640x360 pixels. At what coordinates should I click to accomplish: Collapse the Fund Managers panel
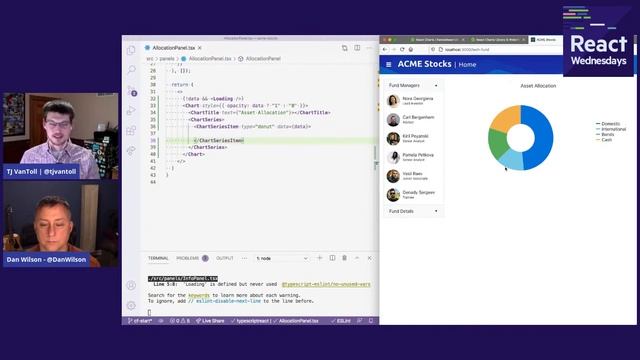[413, 86]
